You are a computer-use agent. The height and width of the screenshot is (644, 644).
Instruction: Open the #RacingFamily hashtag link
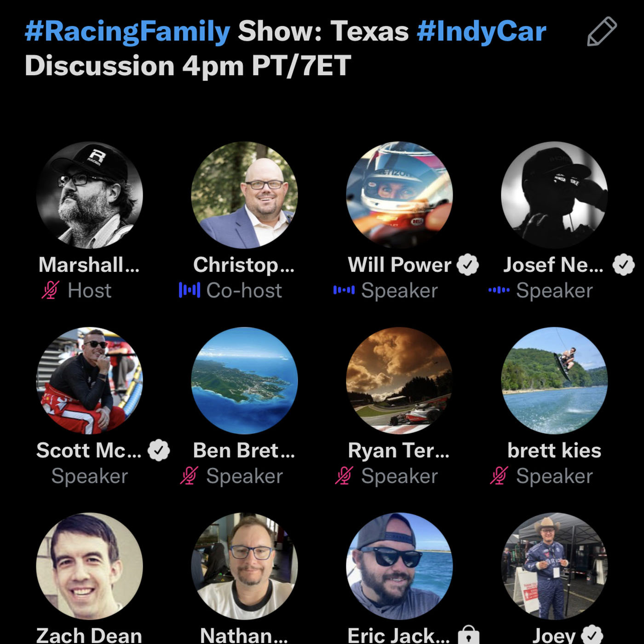point(127,31)
